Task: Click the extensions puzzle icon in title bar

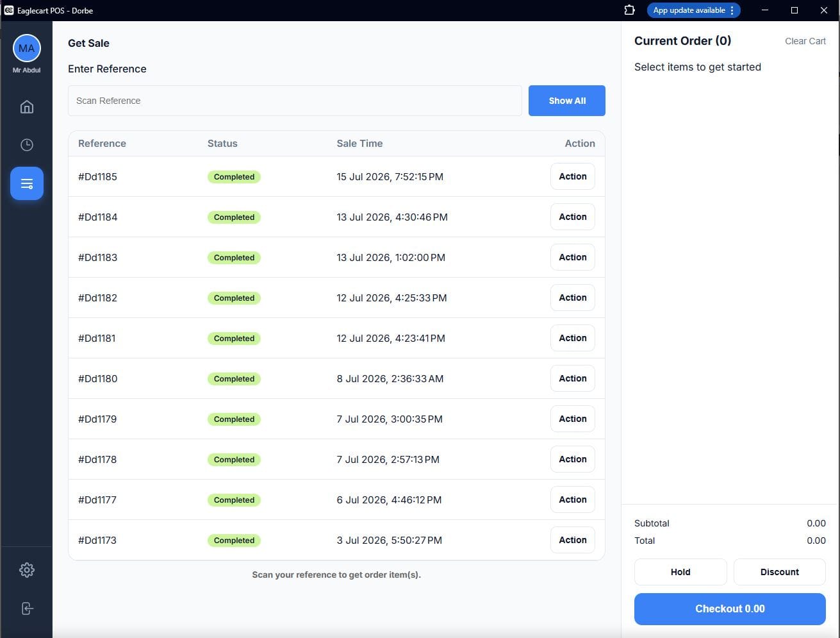Action: point(629,10)
